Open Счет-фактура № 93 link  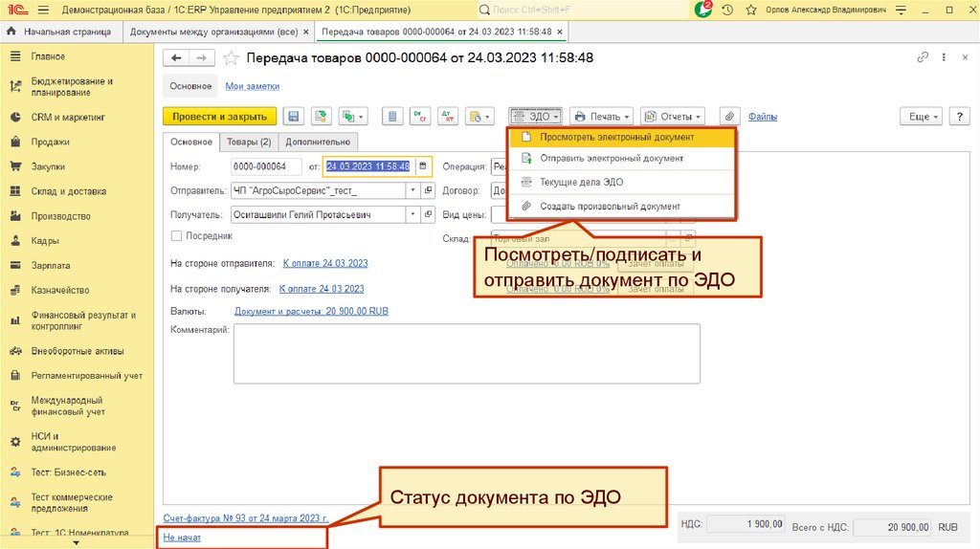(246, 518)
